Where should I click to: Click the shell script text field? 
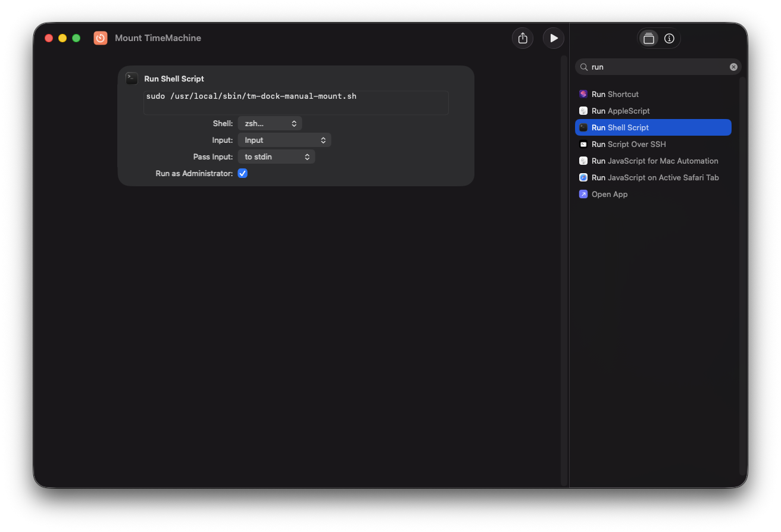296,102
